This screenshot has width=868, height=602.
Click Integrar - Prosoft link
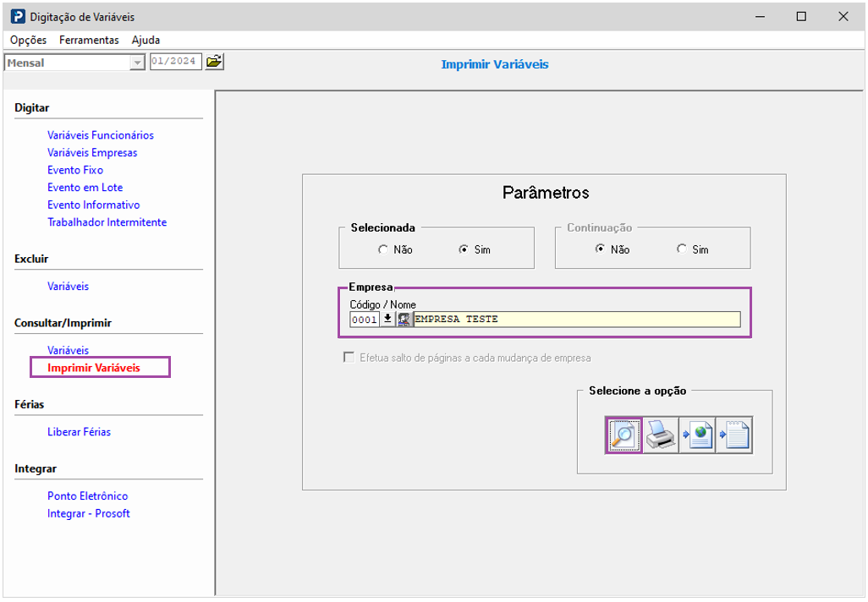(x=88, y=513)
